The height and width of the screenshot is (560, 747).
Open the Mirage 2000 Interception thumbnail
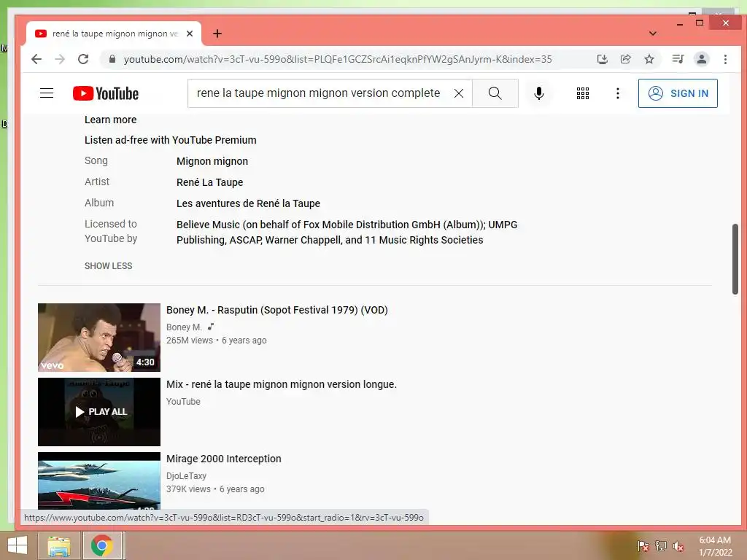coord(99,481)
